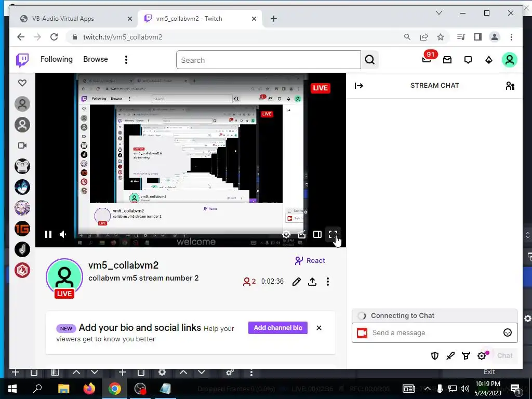This screenshot has width=532, height=399.
Task: Click the Twitch Search input field
Action: (269, 60)
